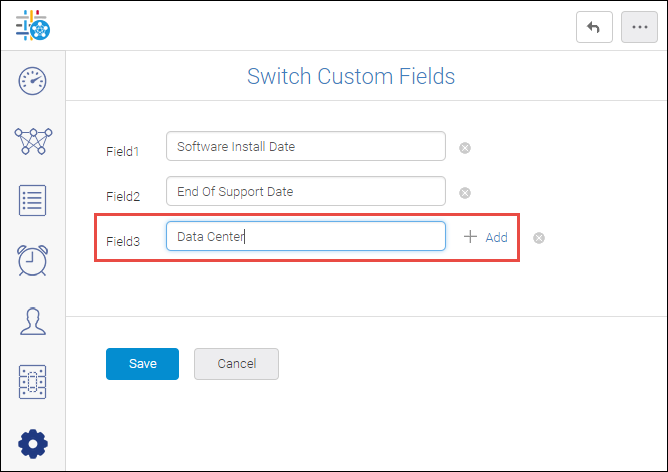Image resolution: width=668 pixels, height=472 pixels.
Task: Open the server rack sidebar icon
Action: (32, 382)
